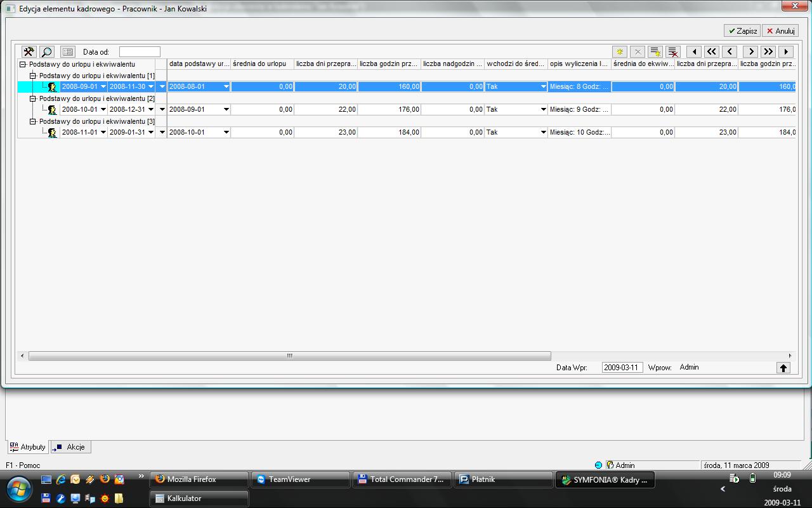
Task: Open the 2008-09-01 date dropdown in second row
Action: click(x=226, y=110)
